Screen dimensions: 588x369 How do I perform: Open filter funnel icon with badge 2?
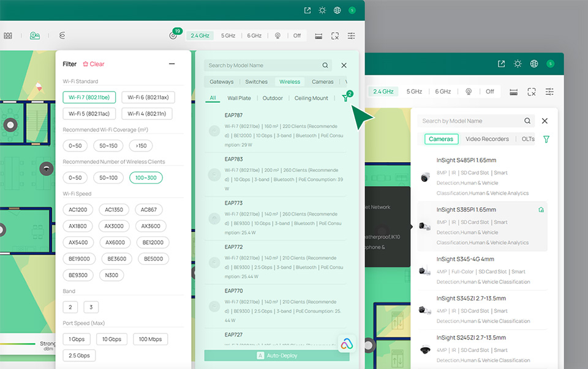(x=345, y=97)
